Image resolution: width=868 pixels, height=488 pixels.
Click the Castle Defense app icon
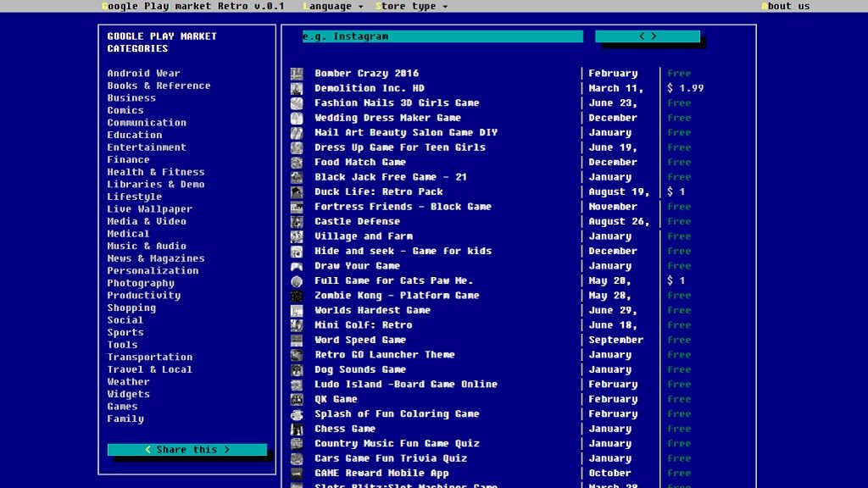pyautogui.click(x=297, y=222)
